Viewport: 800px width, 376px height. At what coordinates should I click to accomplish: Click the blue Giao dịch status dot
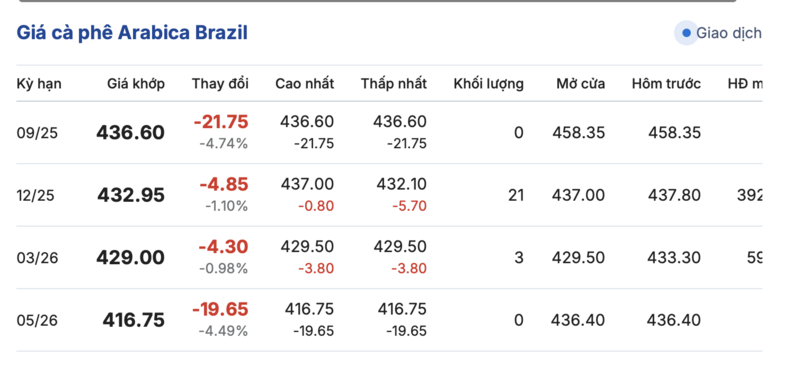686,33
